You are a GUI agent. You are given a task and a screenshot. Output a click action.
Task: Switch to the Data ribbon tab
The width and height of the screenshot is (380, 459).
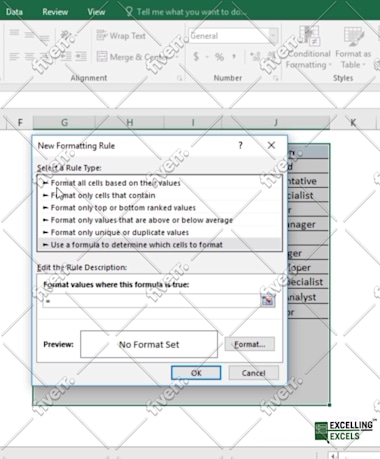14,12
